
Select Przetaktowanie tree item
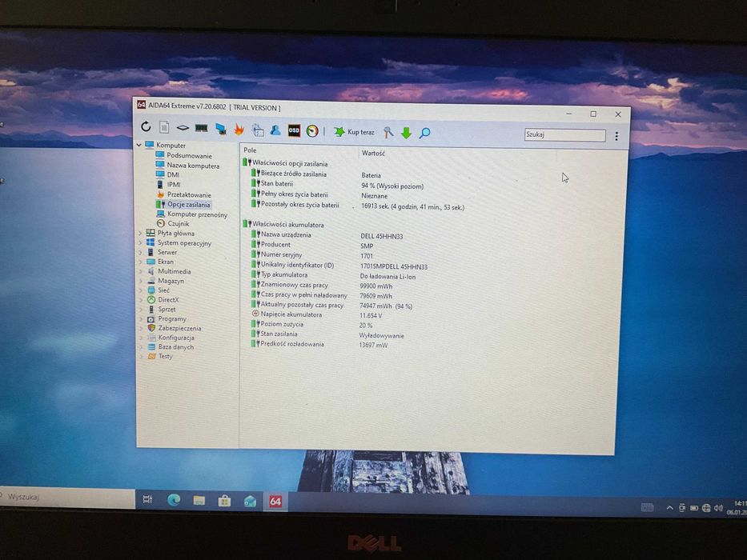coord(189,194)
